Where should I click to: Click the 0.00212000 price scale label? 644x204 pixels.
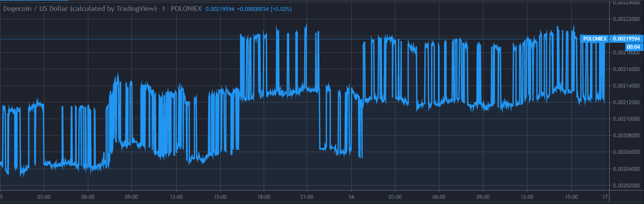click(x=626, y=102)
